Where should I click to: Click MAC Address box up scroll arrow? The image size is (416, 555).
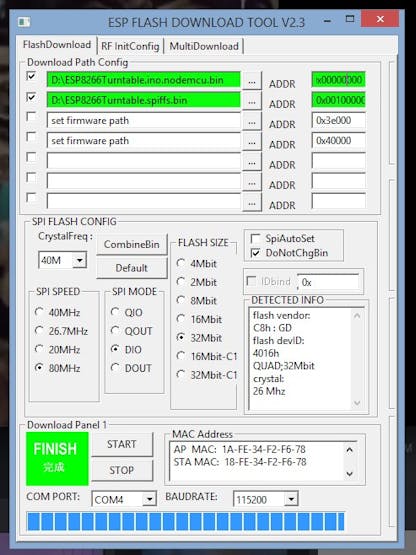coord(349,450)
